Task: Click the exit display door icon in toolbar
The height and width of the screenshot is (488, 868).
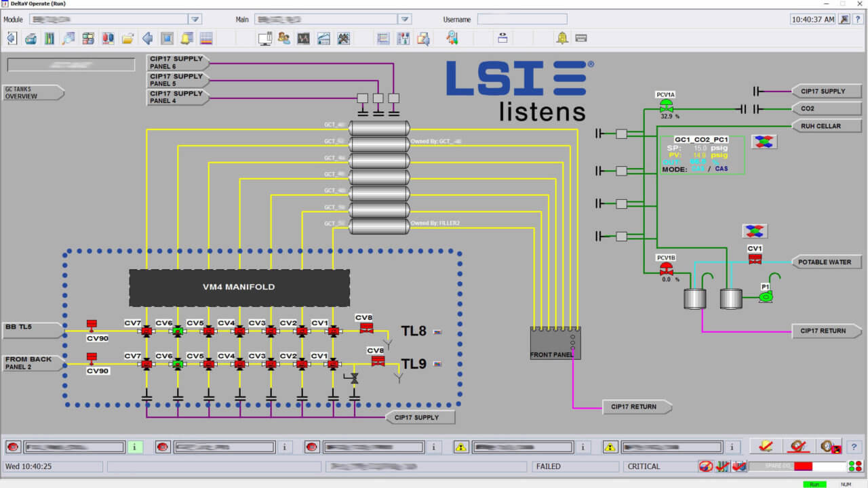Action: (12, 39)
